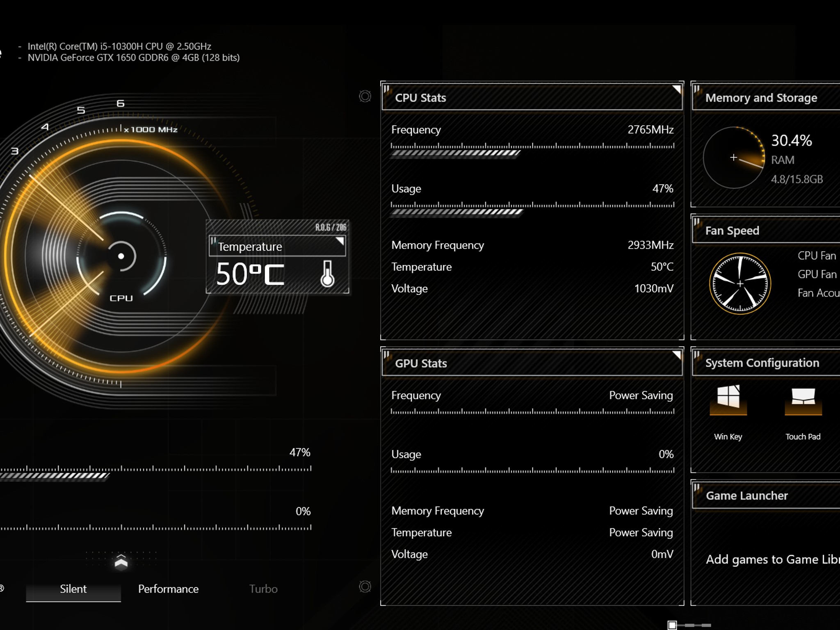
Task: Toggle the Win Key icon
Action: (728, 399)
